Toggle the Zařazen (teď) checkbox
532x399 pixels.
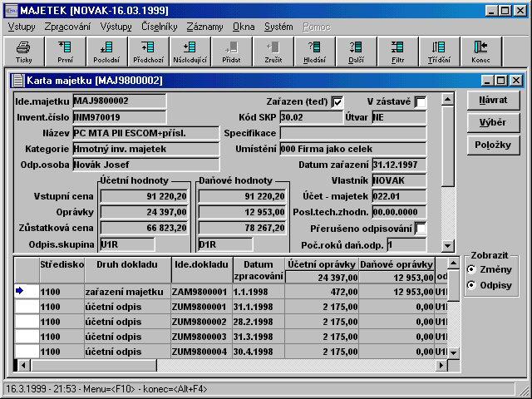pos(337,102)
